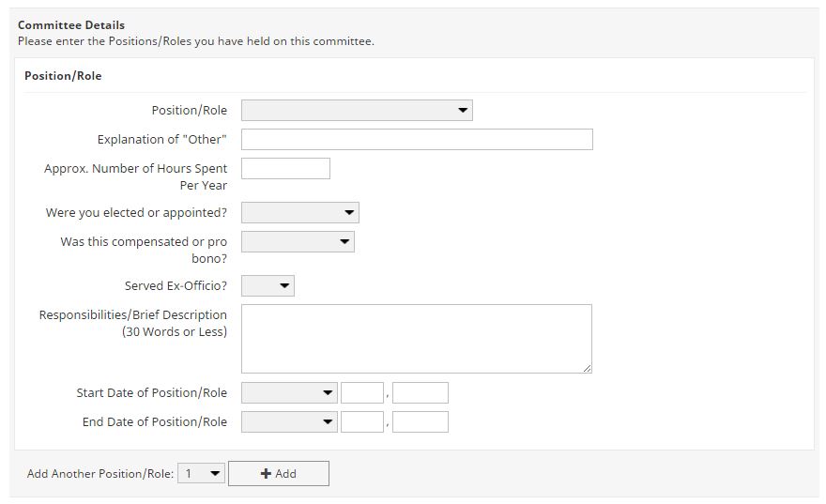Screen dimensions: 826x504
Task: Click the Responsibilities/Brief Description text area
Action: click(416, 339)
